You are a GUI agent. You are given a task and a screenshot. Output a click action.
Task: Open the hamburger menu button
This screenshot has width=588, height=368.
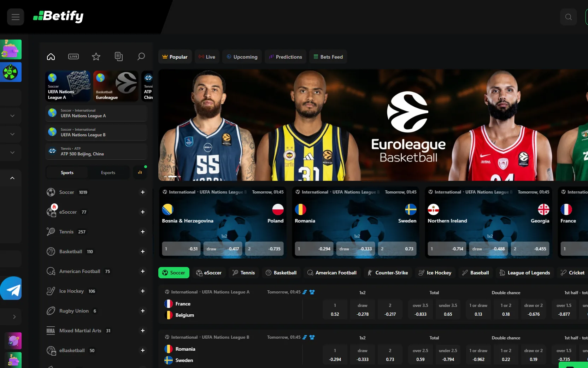tap(16, 17)
